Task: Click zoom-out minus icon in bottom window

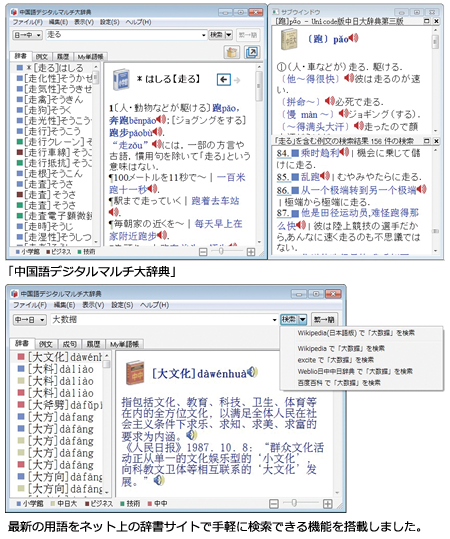Action: 274,504
